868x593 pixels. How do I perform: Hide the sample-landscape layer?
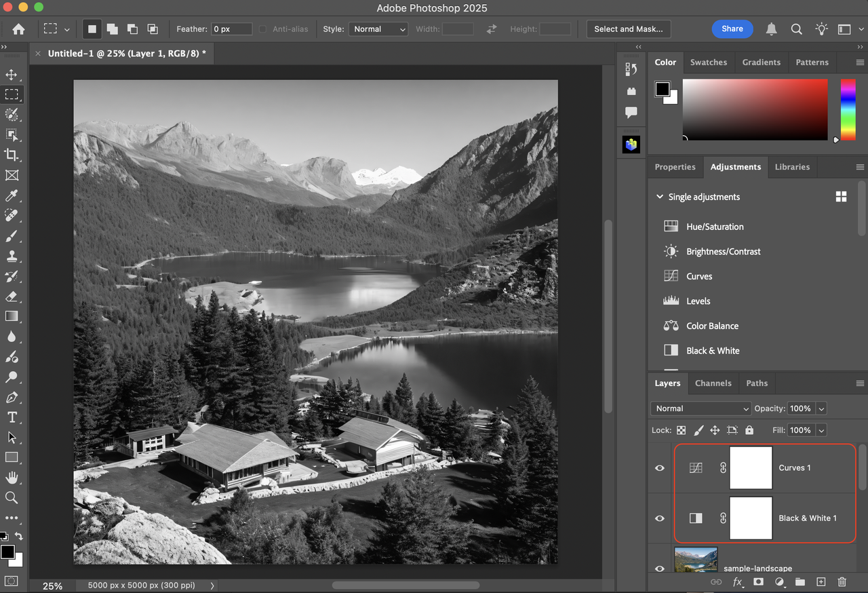pyautogui.click(x=660, y=569)
